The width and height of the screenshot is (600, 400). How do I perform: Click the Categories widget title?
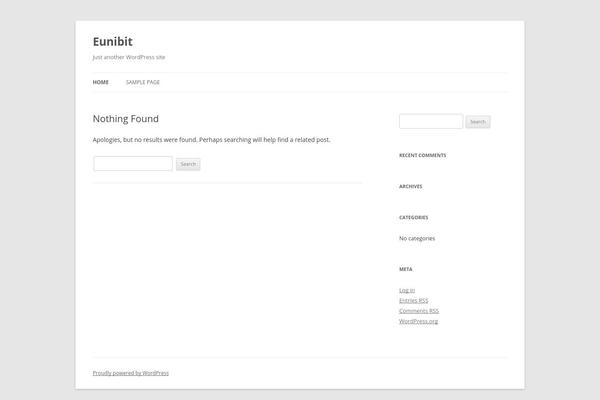414,217
